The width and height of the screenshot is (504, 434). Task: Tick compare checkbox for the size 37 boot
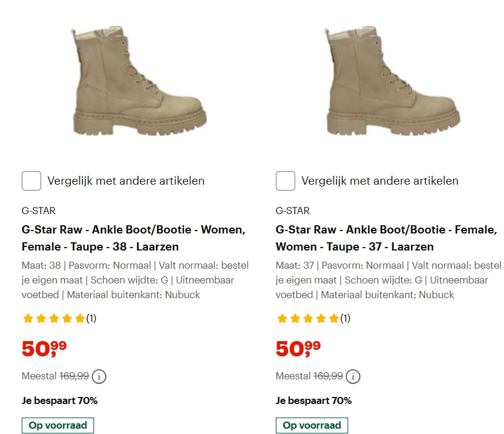[286, 181]
